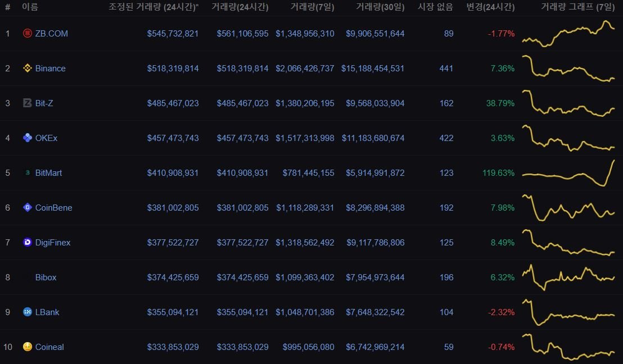Sort by 거래량(30일) column header
Screen dimensions: 623x364
(380, 7)
